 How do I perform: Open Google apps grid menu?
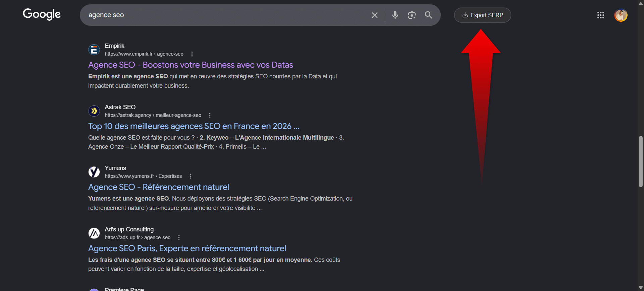click(x=600, y=15)
